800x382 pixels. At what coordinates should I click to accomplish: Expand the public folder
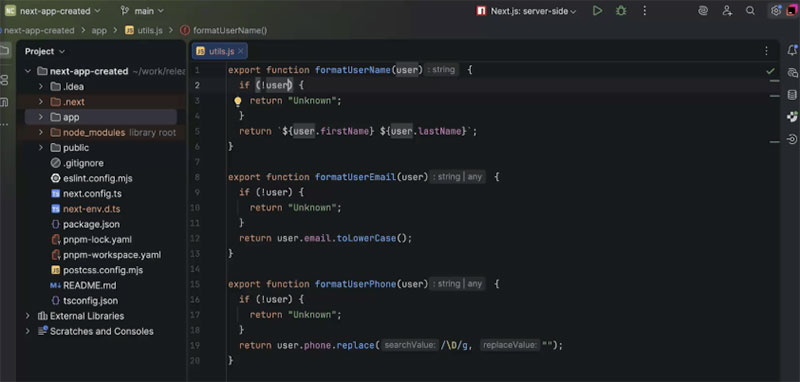(40, 148)
